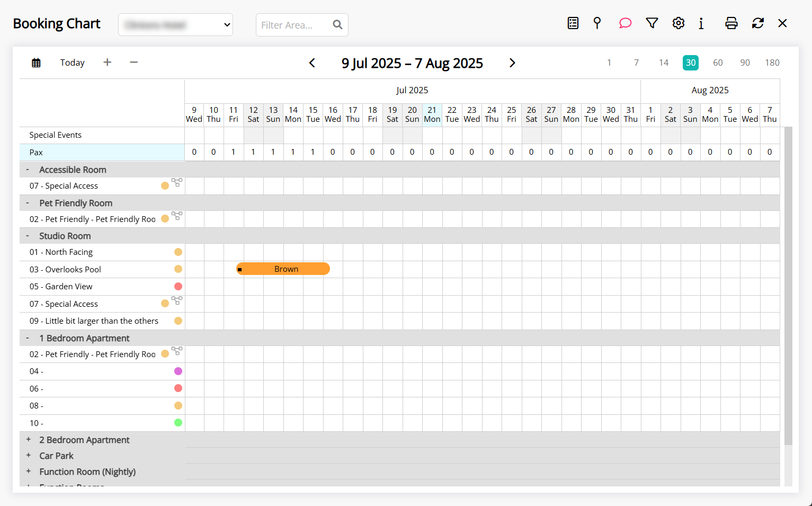The width and height of the screenshot is (812, 506).
Task: Collapse the Pet Friendly Room category
Action: 28,203
